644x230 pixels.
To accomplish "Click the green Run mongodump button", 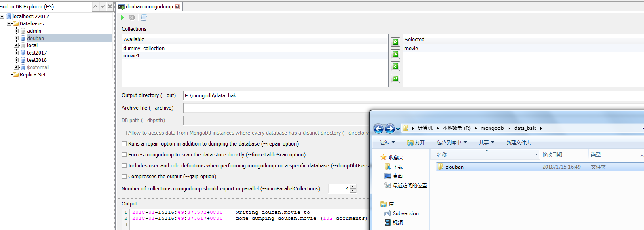I will point(122,17).
